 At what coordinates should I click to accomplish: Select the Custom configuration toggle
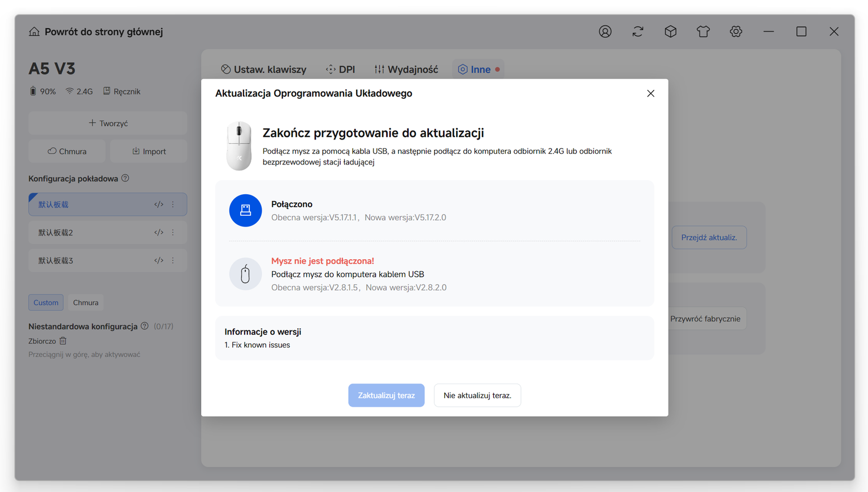pos(46,302)
